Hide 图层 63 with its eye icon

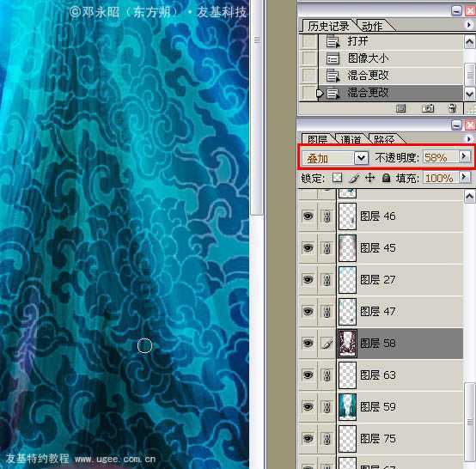(308, 375)
